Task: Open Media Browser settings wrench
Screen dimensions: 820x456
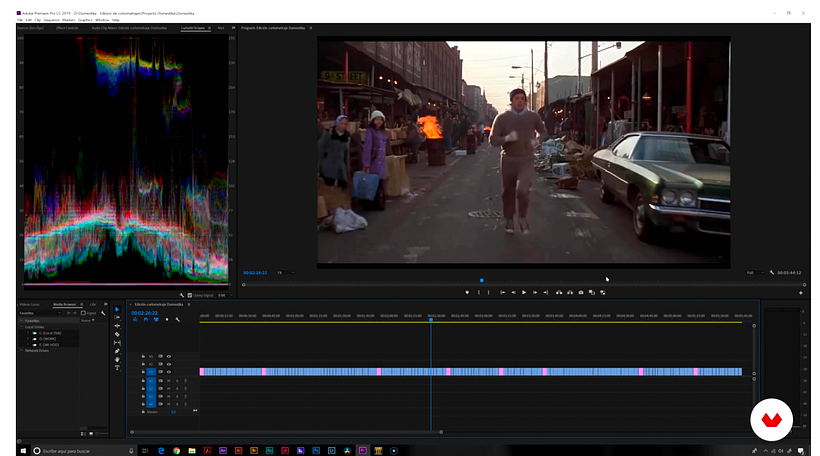Action: (x=103, y=313)
